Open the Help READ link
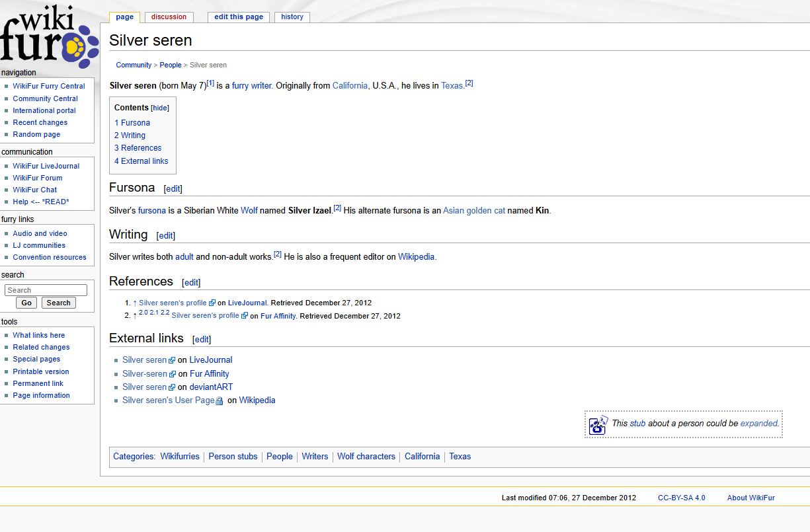This screenshot has height=532, width=810. point(41,202)
